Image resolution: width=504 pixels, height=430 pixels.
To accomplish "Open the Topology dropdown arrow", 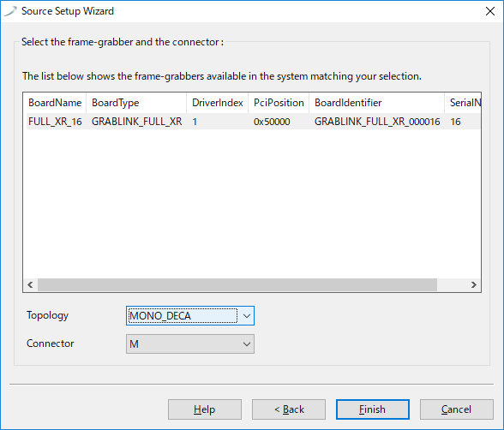I will pos(247,316).
